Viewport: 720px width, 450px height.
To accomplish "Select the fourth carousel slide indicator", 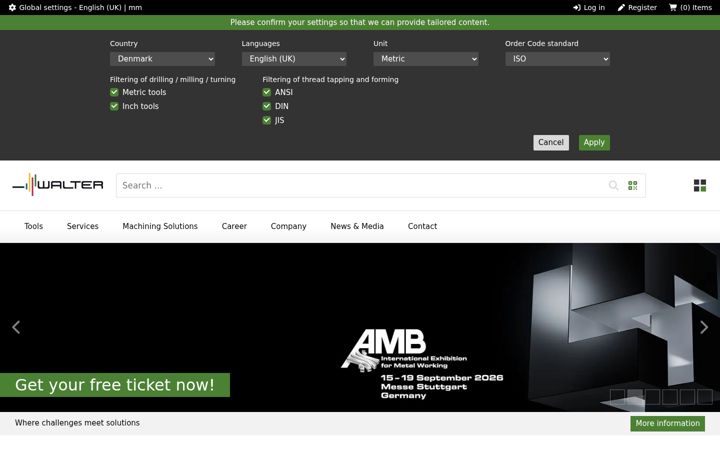I will click(x=670, y=397).
